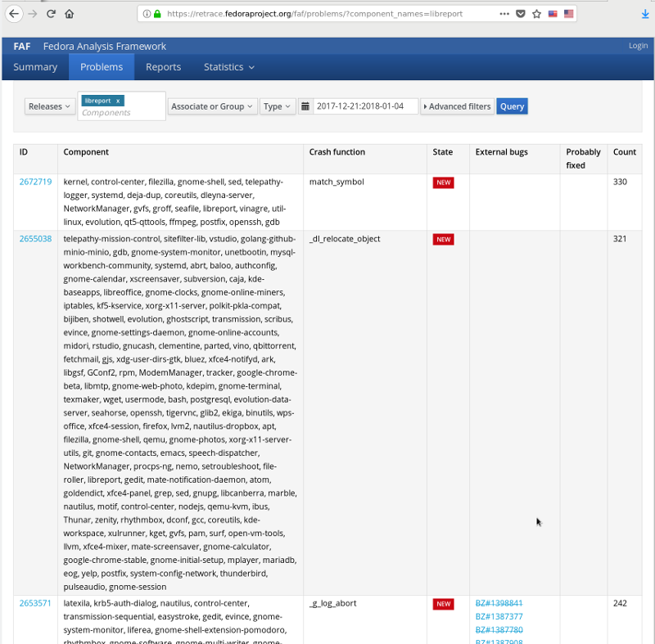The image size is (655, 644).
Task: Switch to the Summary tab
Action: point(35,67)
